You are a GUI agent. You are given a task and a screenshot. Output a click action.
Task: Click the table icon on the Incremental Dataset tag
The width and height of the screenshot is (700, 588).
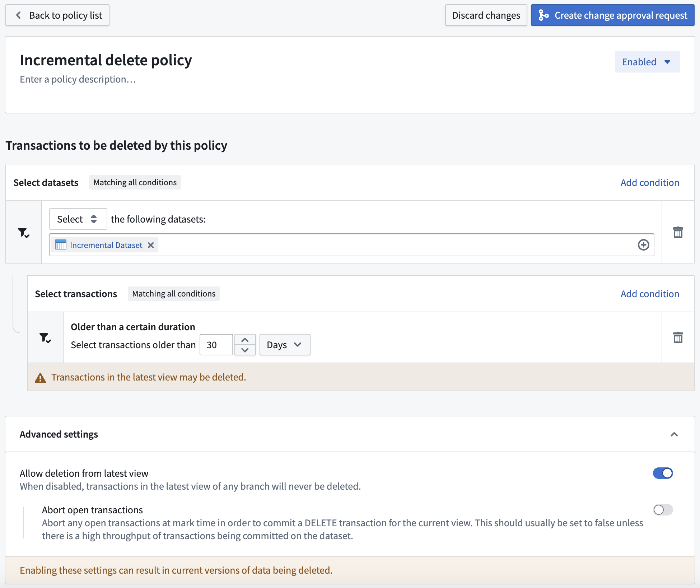coord(61,245)
